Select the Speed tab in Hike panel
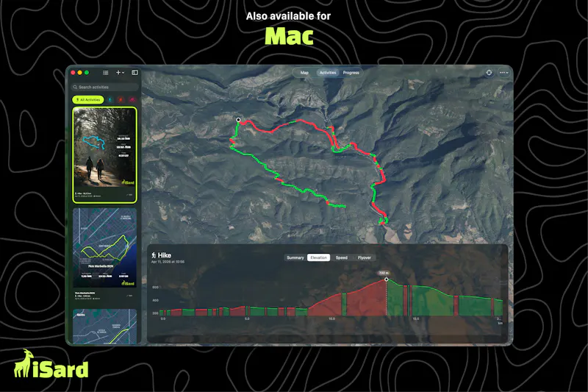This screenshot has width=588, height=392. point(342,257)
